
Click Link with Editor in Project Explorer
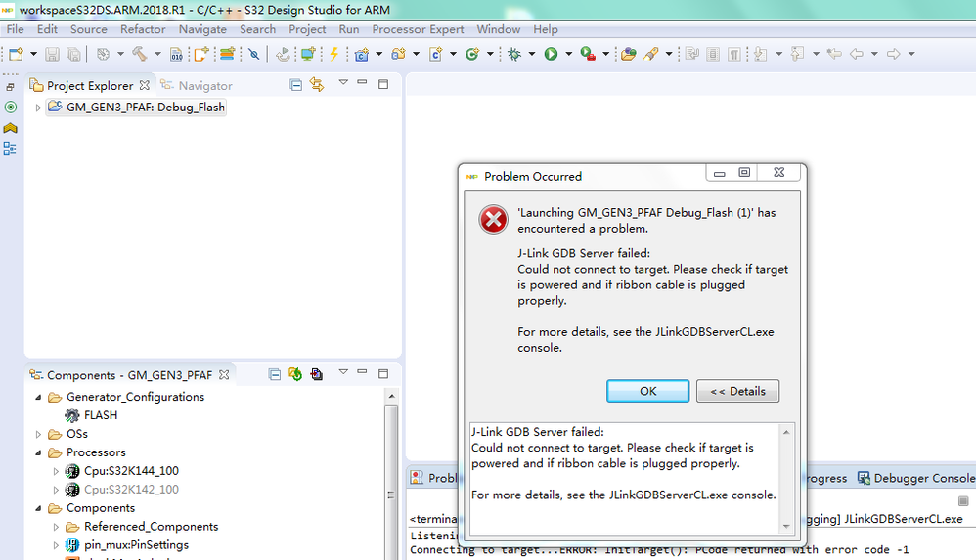pos(317,85)
